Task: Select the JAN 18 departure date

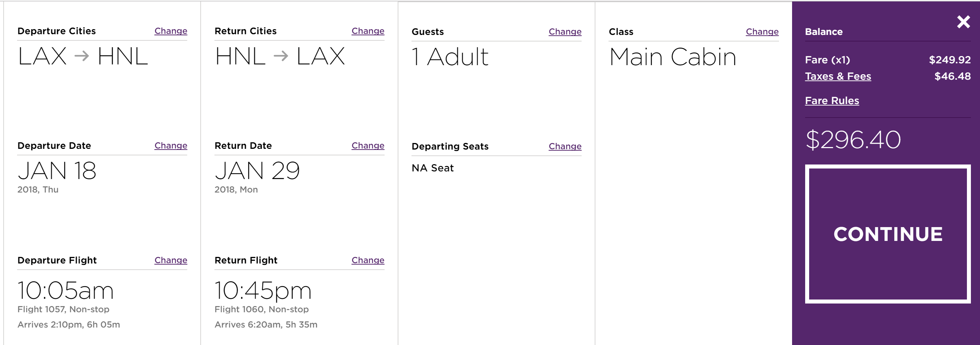Action: [57, 171]
